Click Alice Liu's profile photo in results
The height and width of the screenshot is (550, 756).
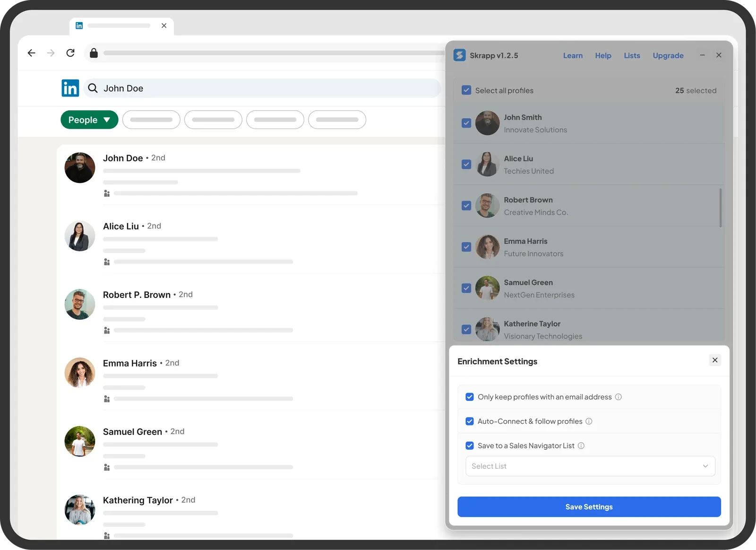point(80,236)
